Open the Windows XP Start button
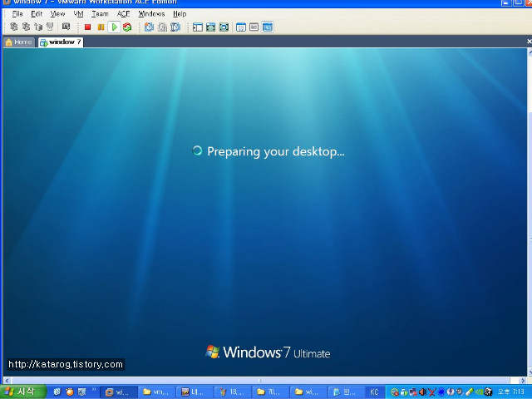 coord(22,392)
